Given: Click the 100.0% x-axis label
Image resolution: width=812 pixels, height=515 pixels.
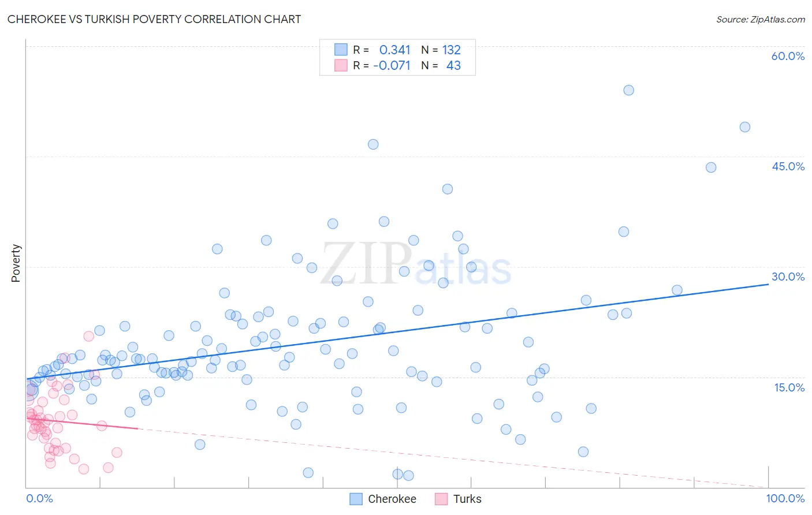Looking at the screenshot, I should coord(785,498).
